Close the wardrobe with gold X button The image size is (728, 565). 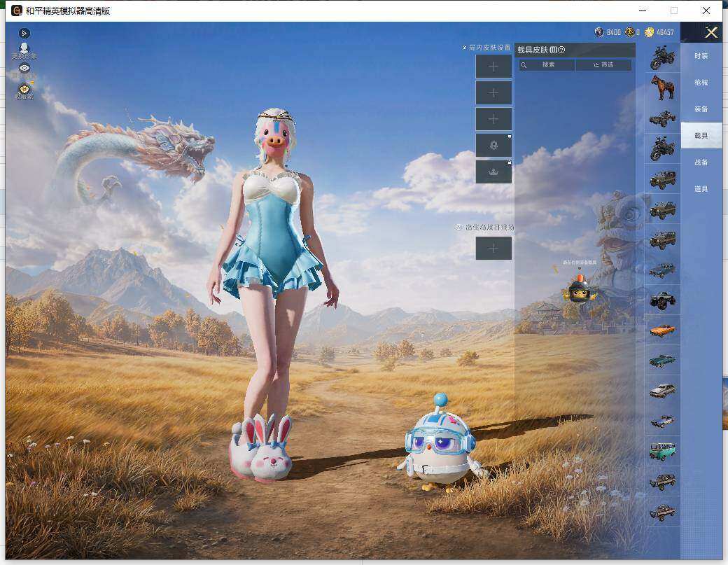point(710,32)
